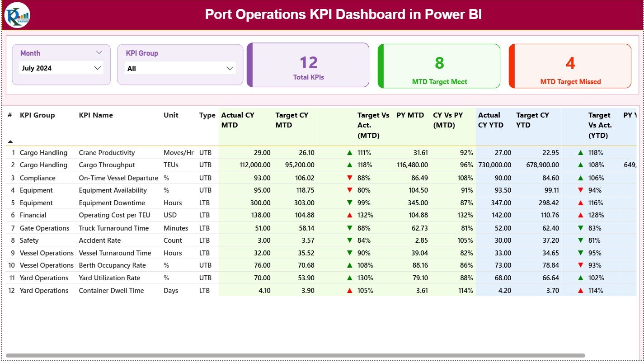644x363 pixels.
Task: Open the Month dropdown showing July 2024
Action: pos(61,68)
